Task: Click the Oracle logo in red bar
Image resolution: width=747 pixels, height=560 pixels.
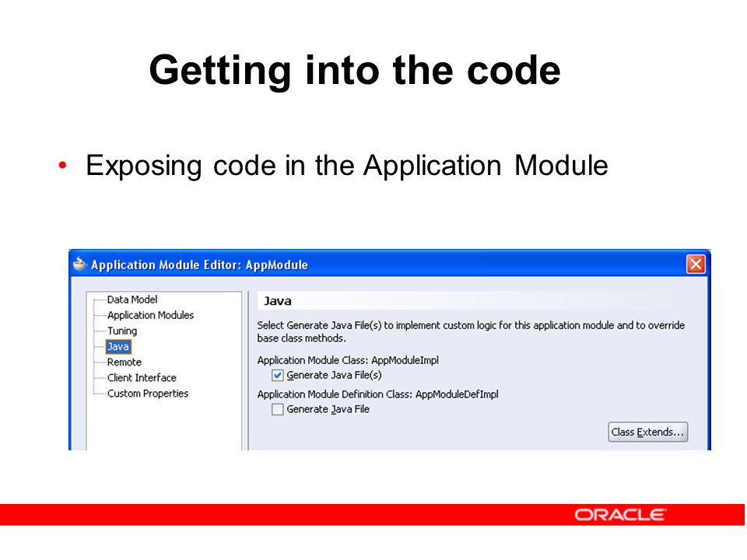Action: point(620,515)
